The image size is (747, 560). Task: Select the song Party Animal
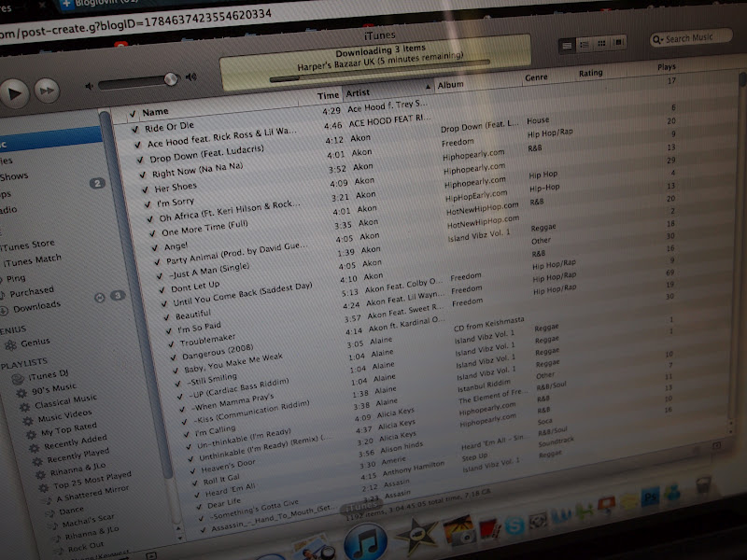click(237, 253)
